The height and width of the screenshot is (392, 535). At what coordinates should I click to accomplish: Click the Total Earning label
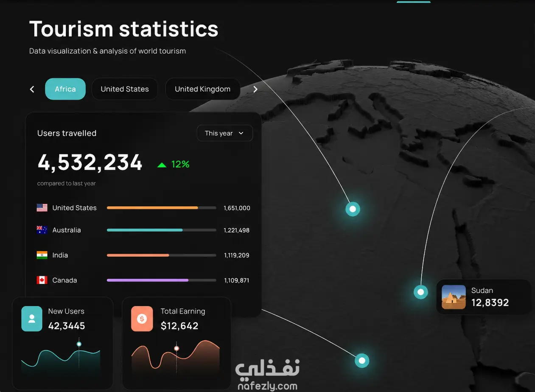click(183, 311)
